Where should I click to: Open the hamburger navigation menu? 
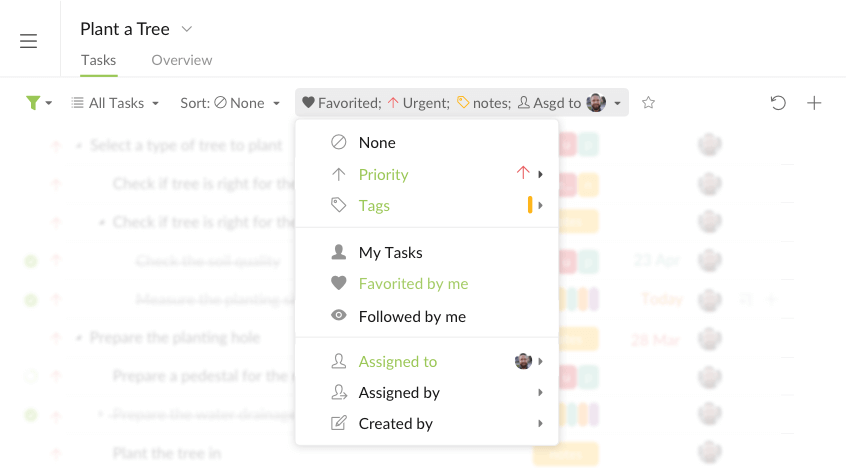[x=28, y=41]
